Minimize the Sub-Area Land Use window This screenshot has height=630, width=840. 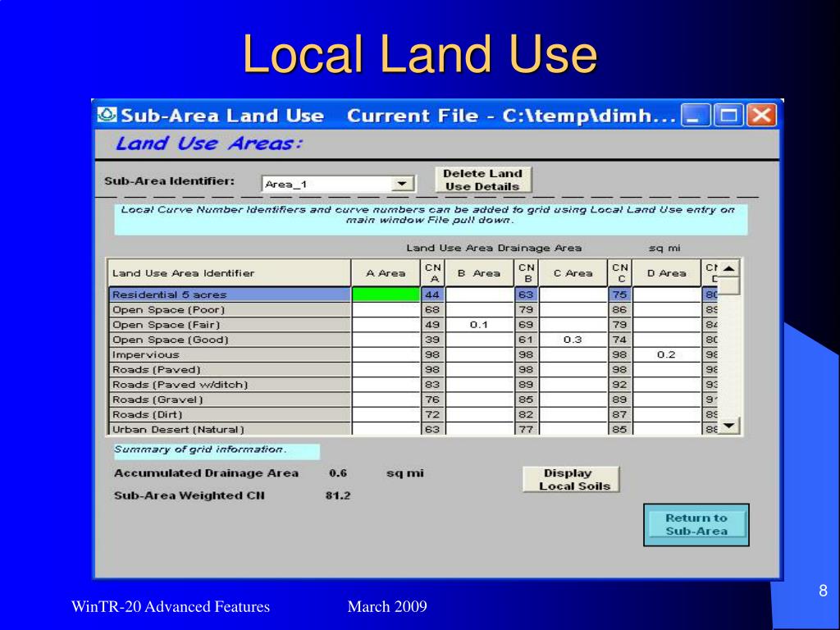click(x=695, y=115)
